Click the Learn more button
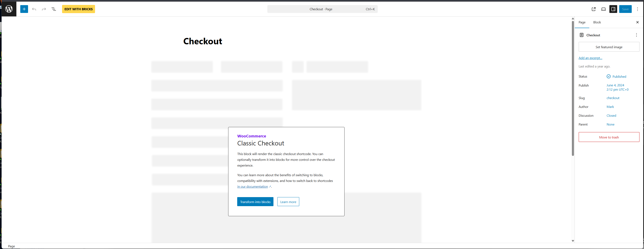Viewport: 644px width, 249px height. click(288, 202)
